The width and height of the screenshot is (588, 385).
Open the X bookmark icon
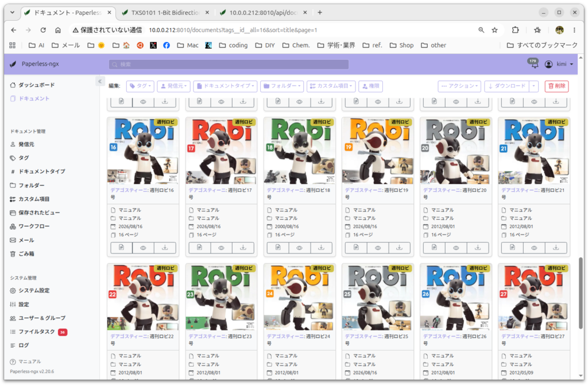pyautogui.click(x=153, y=45)
